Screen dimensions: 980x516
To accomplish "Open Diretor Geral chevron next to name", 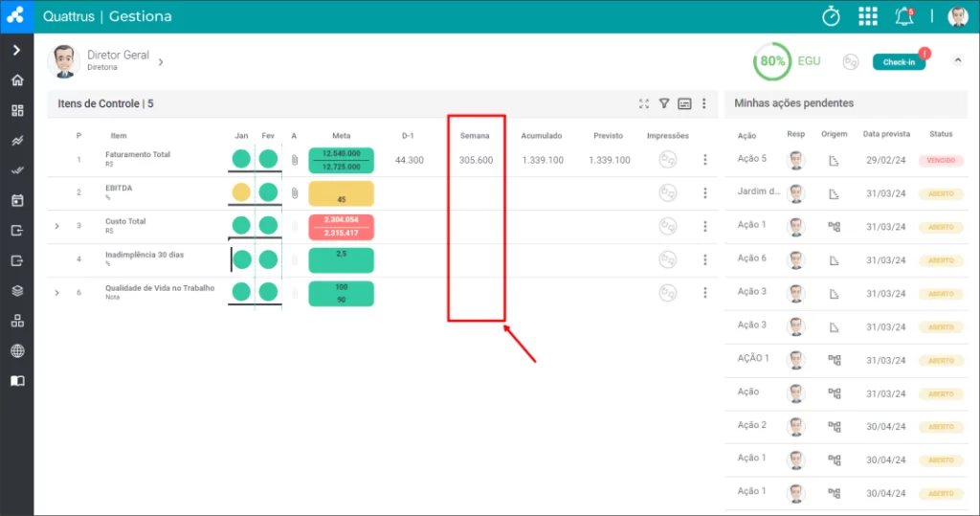I will 161,62.
